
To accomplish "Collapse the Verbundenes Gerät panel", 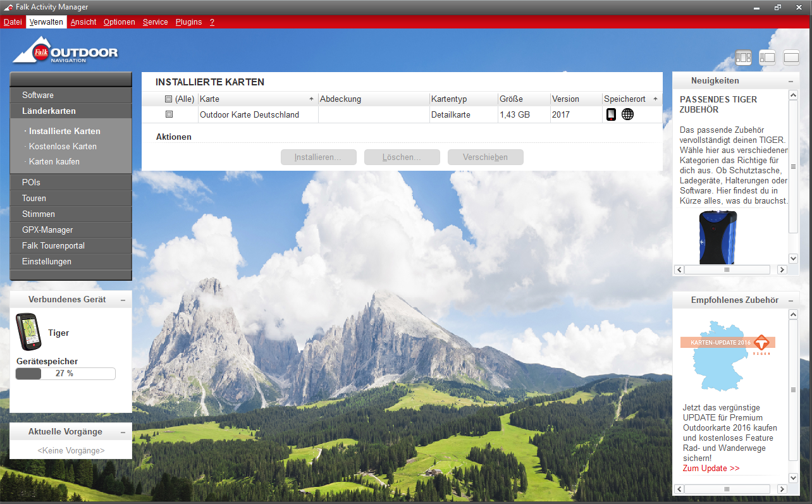I will [x=123, y=300].
